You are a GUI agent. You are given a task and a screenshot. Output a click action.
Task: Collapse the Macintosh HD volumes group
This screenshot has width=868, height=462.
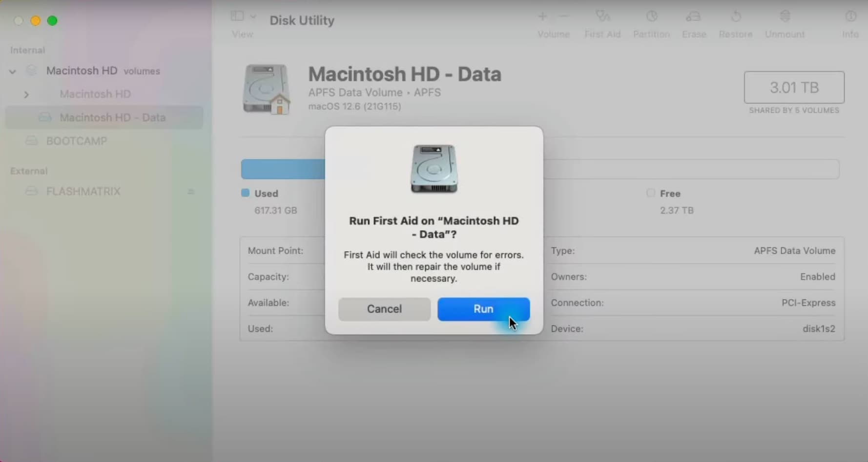(13, 72)
